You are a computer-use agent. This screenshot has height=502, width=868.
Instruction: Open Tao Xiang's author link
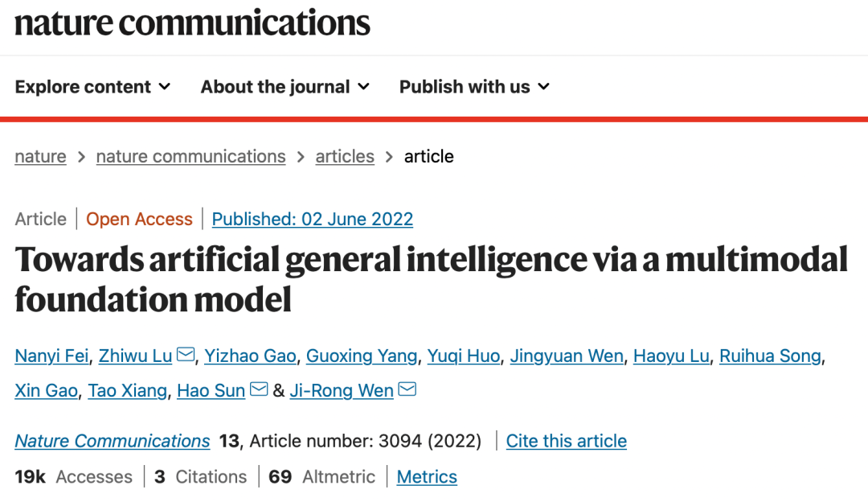point(128,391)
